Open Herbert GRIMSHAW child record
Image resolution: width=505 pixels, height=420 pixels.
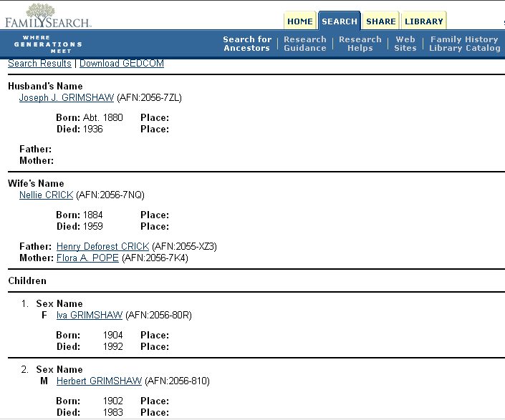(x=99, y=381)
